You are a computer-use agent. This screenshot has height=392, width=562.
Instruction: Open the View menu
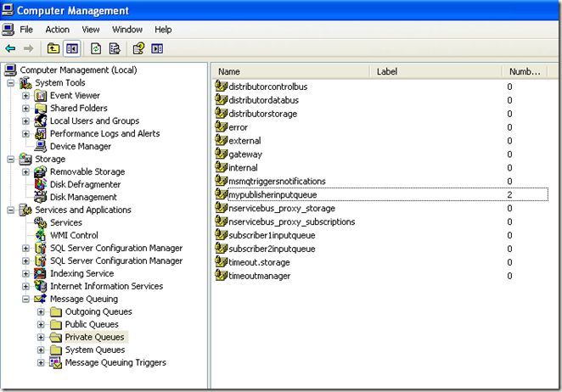(91, 30)
